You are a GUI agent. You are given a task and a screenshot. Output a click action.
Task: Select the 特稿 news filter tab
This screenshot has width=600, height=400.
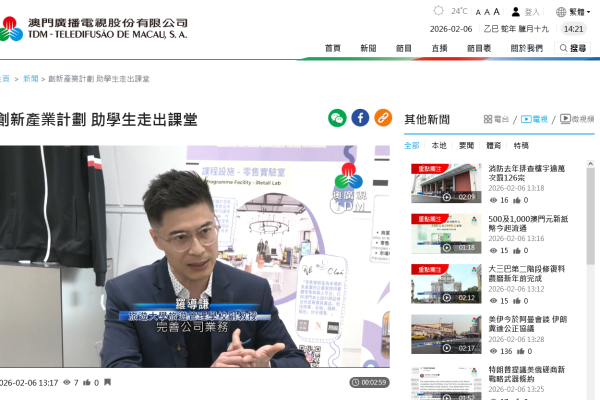point(521,145)
